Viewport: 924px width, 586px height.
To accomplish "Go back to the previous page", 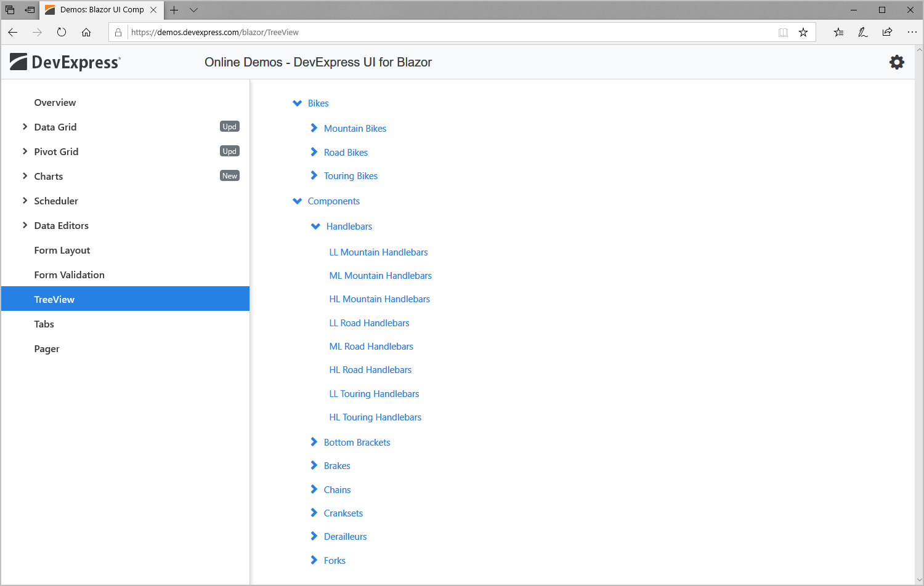I will point(13,33).
